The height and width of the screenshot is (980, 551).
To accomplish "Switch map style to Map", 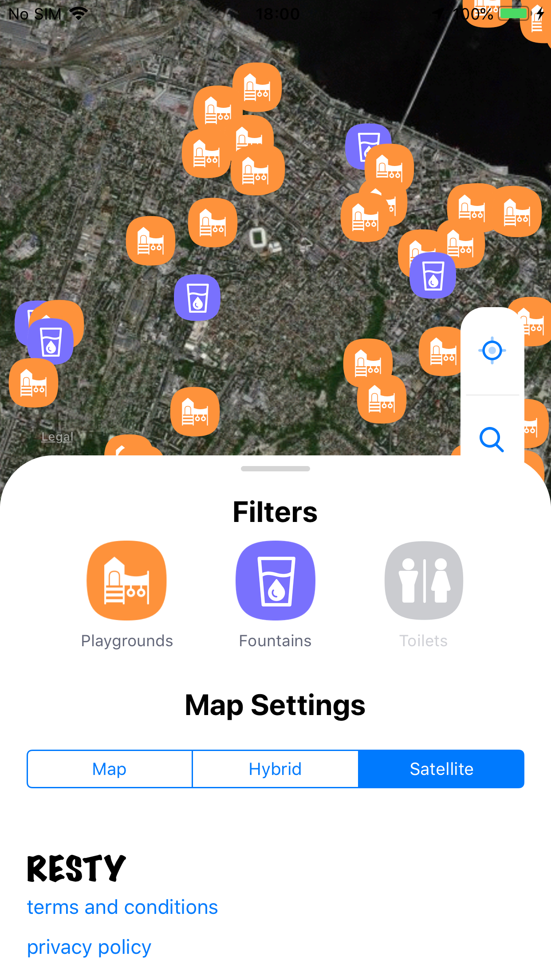I will point(110,769).
